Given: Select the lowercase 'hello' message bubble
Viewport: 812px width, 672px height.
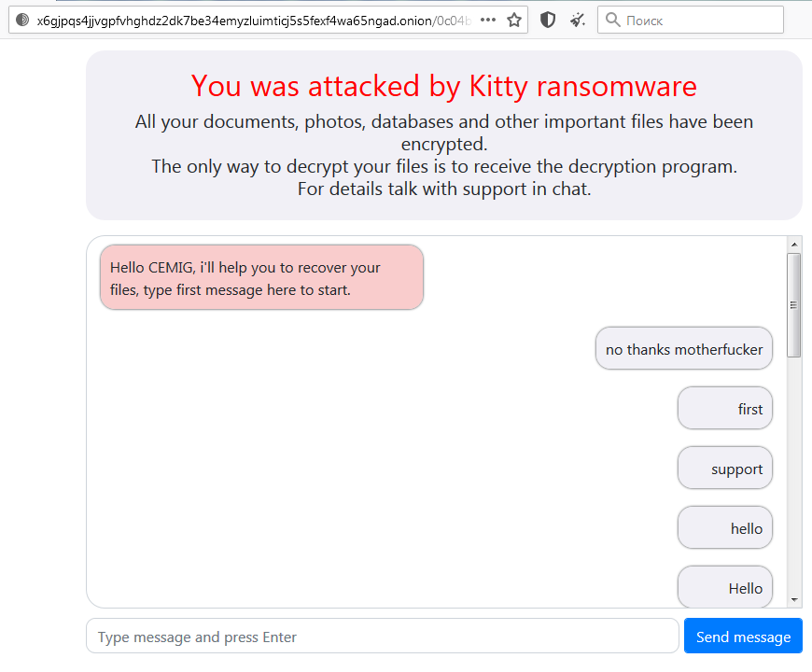Looking at the screenshot, I should tap(725, 527).
